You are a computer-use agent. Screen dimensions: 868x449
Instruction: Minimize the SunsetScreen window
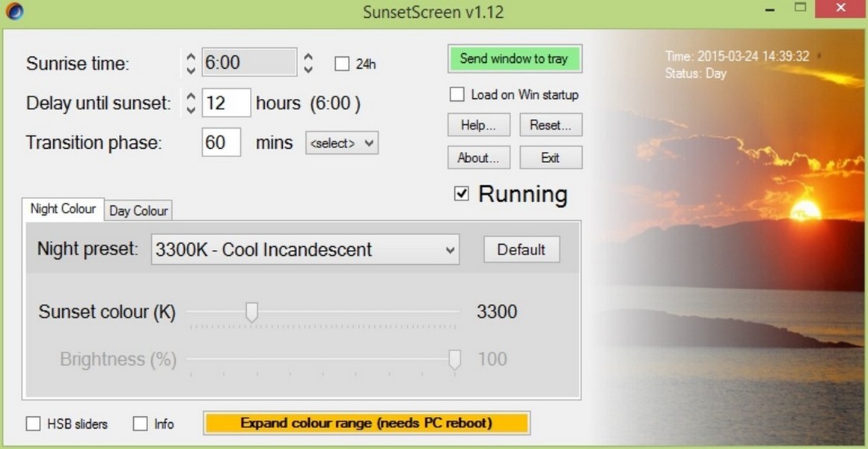769,10
